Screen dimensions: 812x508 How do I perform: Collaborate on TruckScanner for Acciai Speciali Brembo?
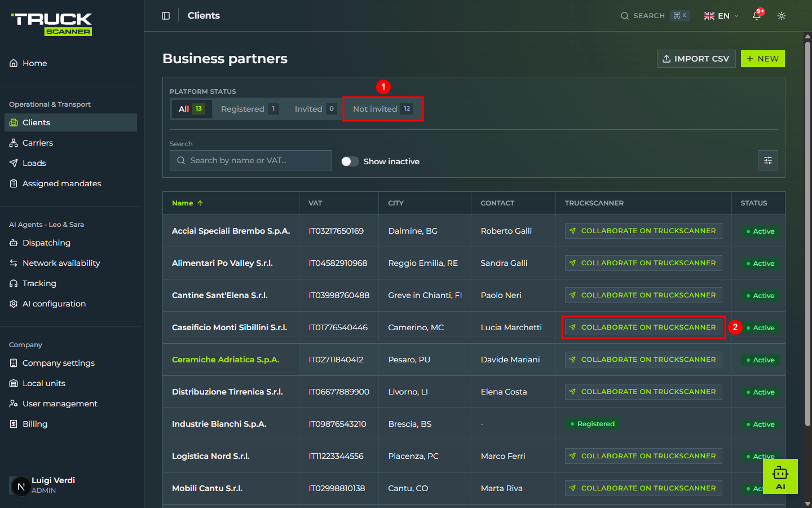point(643,231)
